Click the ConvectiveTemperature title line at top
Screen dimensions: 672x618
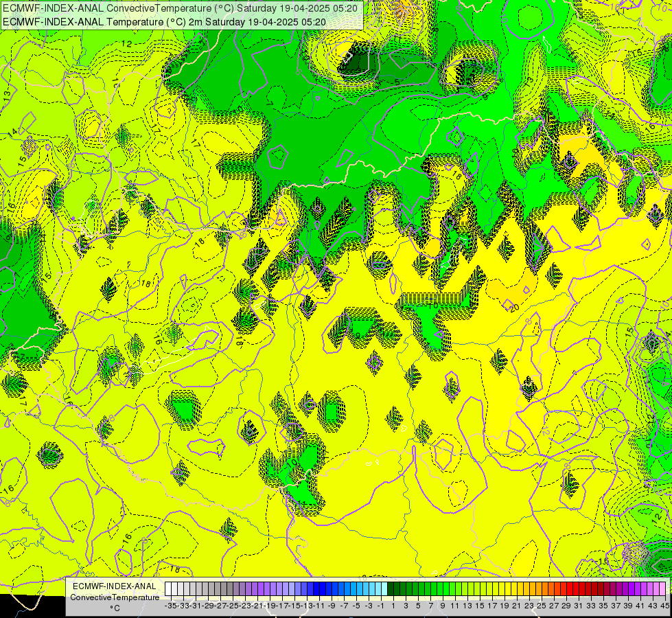pyautogui.click(x=181, y=8)
